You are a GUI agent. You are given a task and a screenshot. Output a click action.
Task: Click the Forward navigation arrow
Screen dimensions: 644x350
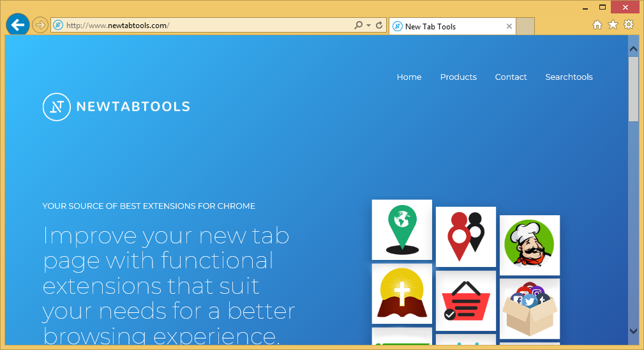click(40, 25)
